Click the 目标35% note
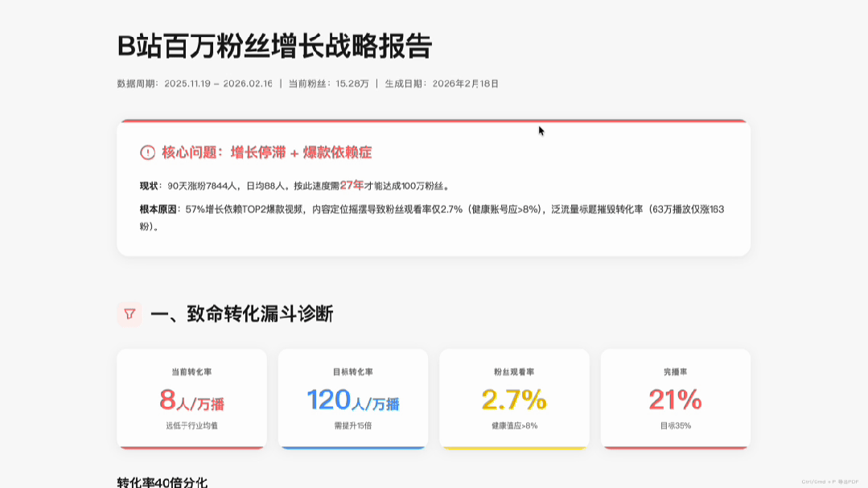This screenshot has width=868, height=488. click(676, 425)
